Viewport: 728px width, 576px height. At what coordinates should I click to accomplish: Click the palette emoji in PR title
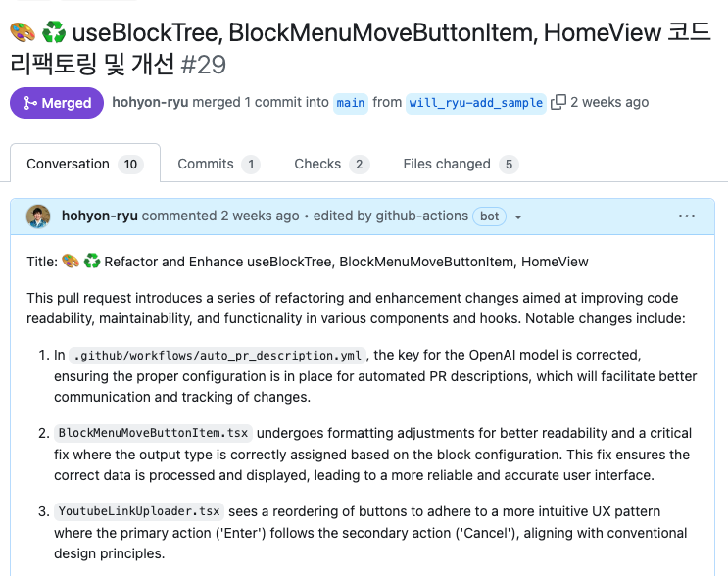point(24,32)
